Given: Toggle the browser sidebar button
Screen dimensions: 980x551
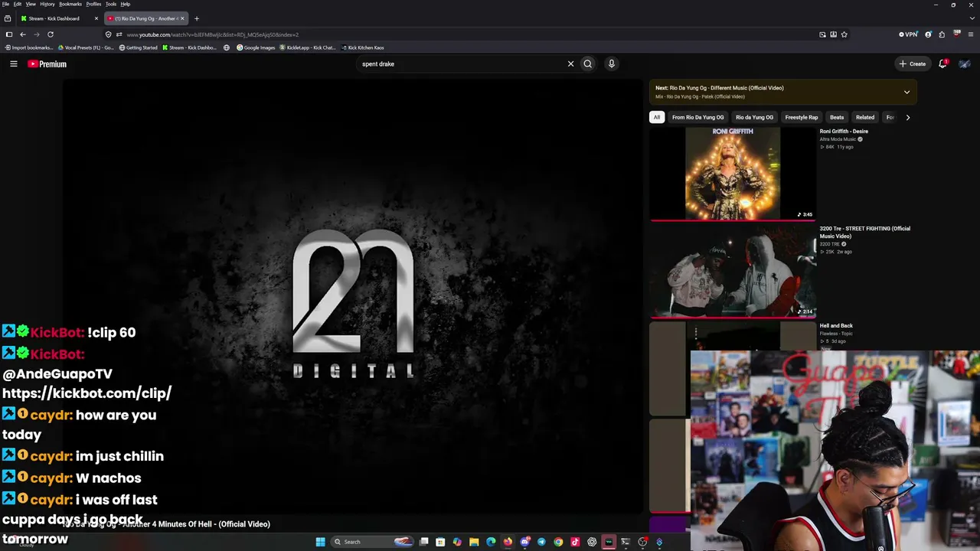Looking at the screenshot, I should click(x=8, y=34).
